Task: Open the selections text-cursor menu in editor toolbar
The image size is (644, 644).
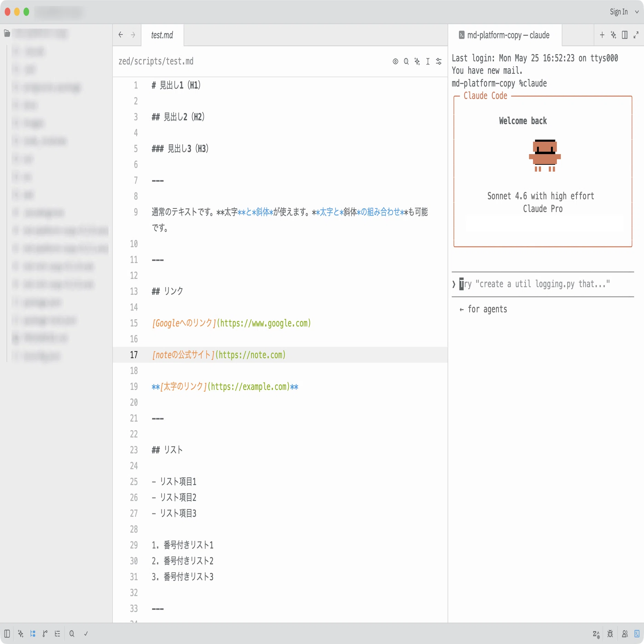Action: pos(428,61)
